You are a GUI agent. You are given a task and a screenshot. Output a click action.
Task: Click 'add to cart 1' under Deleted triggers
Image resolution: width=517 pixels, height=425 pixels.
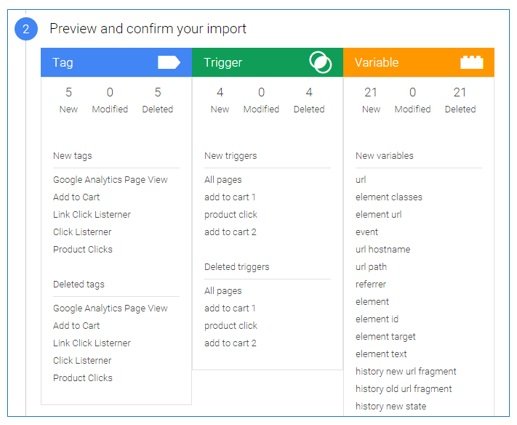point(230,308)
